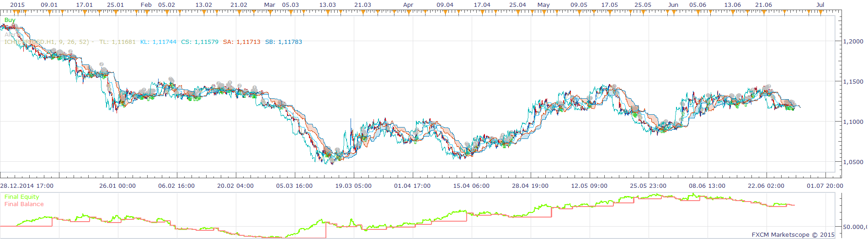Click the TL: 1,11681 value

point(117,42)
